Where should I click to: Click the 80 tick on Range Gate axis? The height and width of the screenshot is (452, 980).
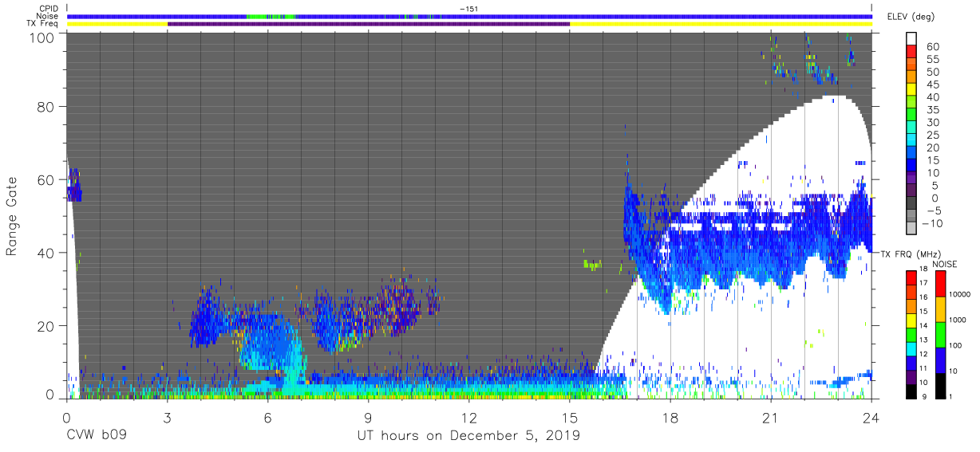click(x=45, y=108)
